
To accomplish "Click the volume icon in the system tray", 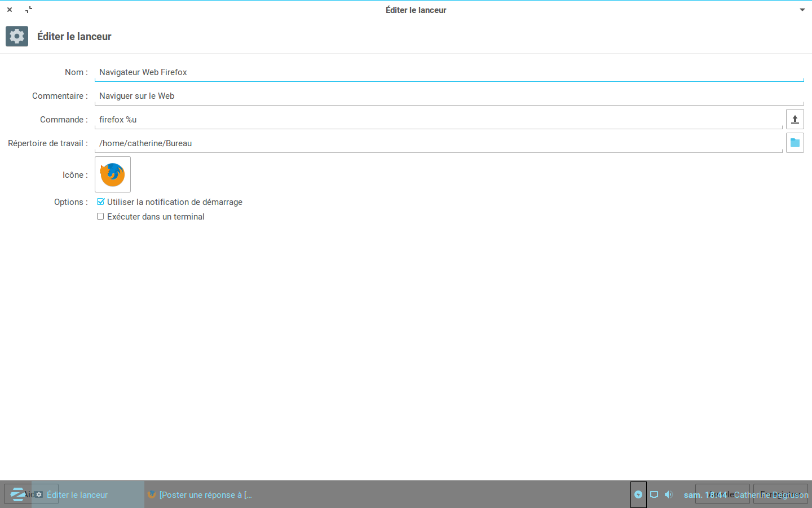I will click(668, 494).
